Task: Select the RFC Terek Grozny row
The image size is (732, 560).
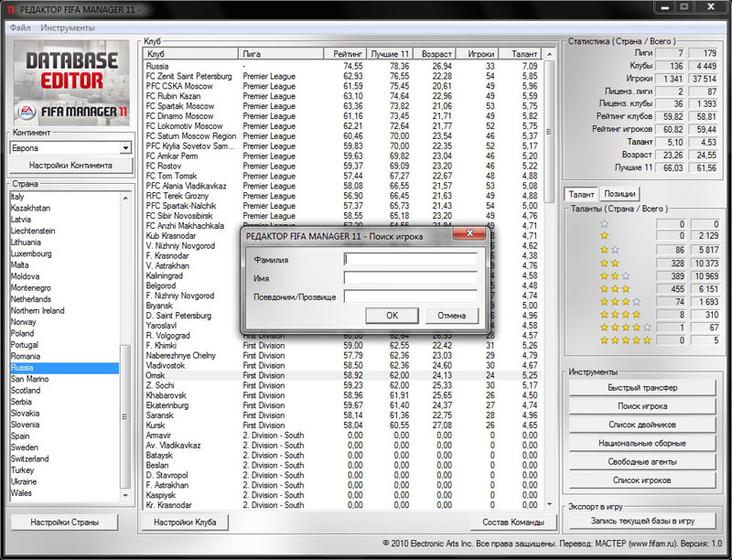Action: point(342,196)
